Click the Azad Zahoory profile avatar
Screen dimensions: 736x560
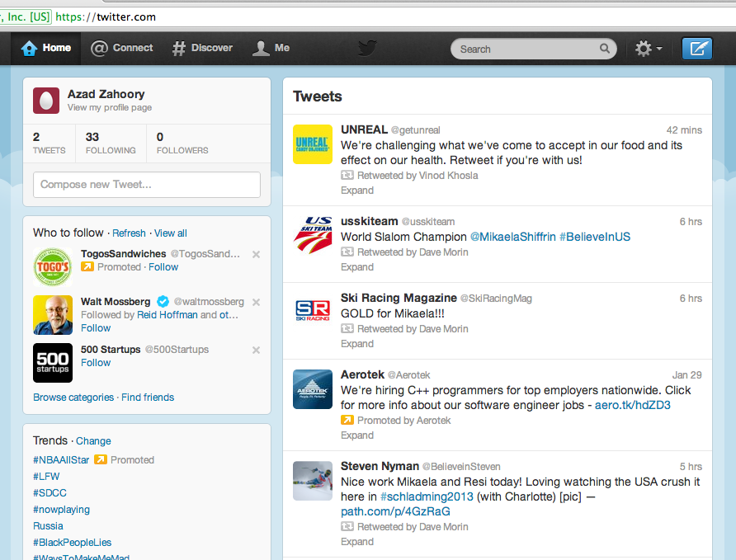coord(46,101)
